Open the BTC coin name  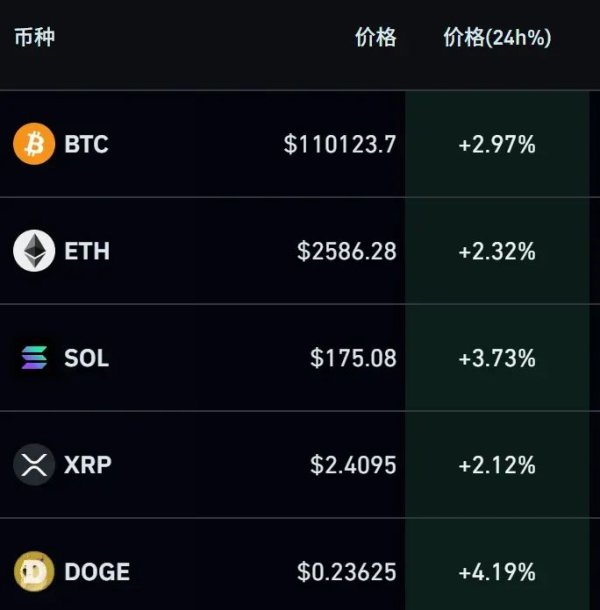pos(86,144)
